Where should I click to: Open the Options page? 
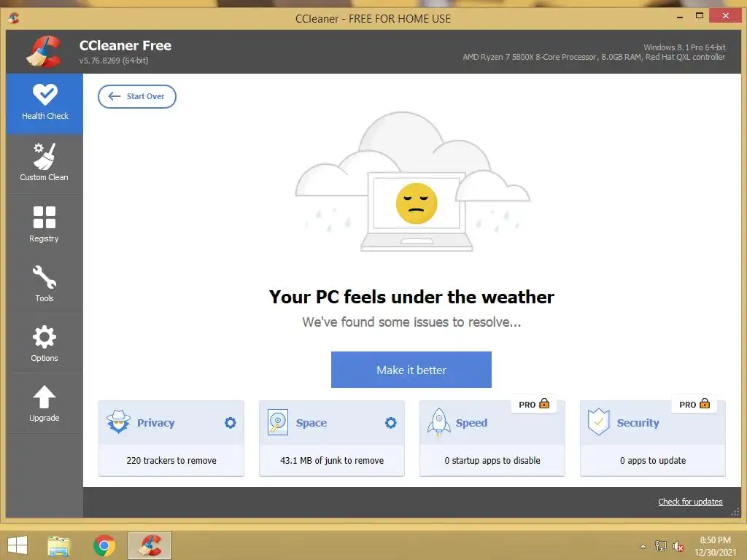pos(44,343)
